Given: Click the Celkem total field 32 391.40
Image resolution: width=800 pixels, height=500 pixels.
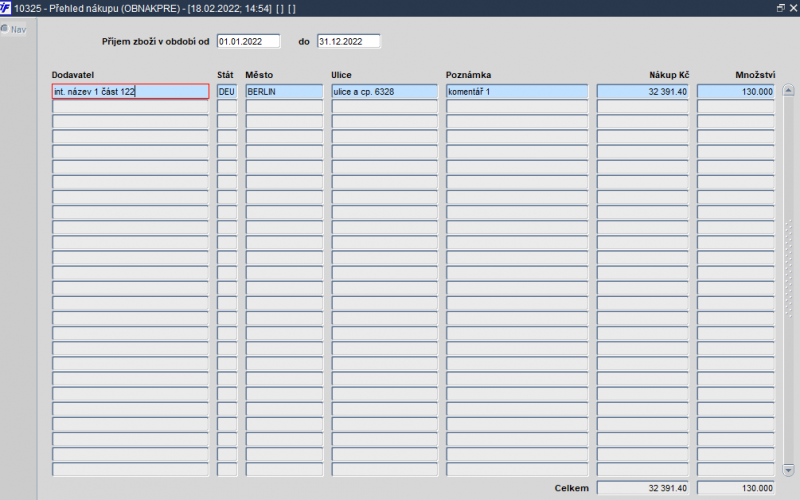Looking at the screenshot, I should pos(643,488).
